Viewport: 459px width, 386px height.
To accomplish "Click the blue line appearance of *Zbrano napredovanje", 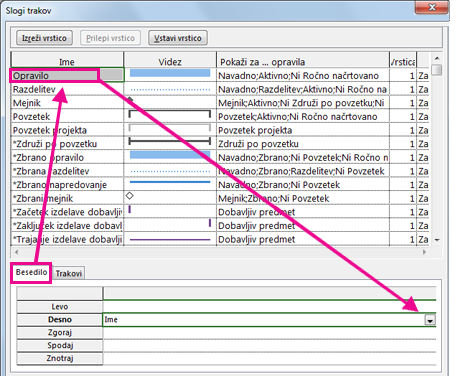I will 170,182.
